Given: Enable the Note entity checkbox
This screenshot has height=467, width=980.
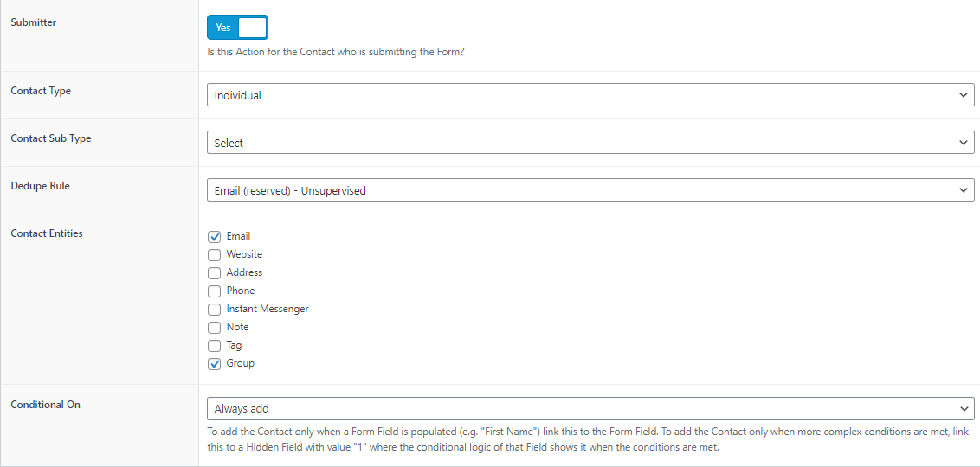Looking at the screenshot, I should (215, 327).
